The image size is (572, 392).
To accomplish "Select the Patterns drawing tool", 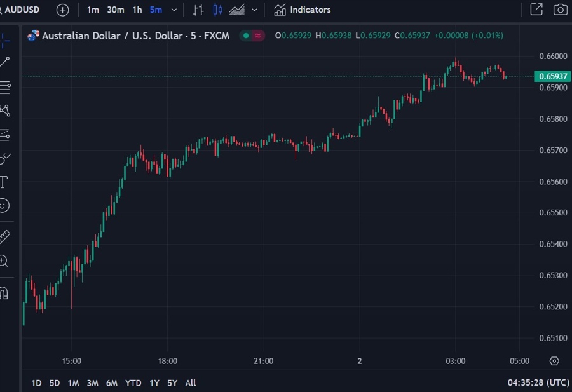I will coord(5,111).
